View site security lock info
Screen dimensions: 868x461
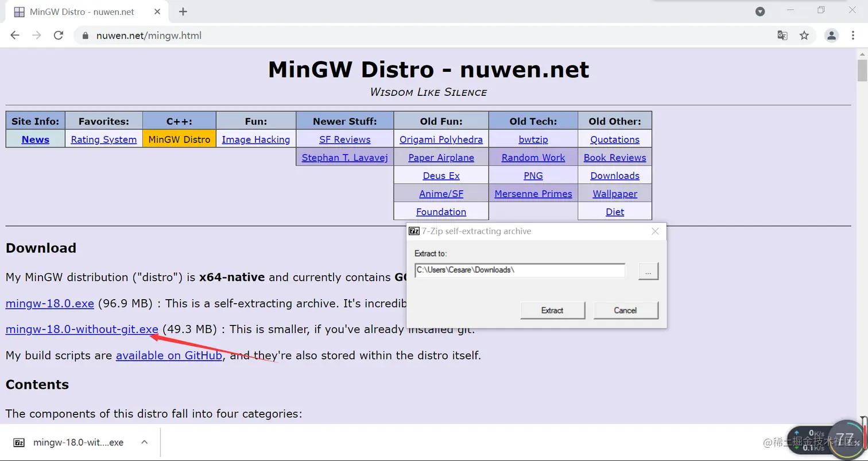click(x=86, y=36)
